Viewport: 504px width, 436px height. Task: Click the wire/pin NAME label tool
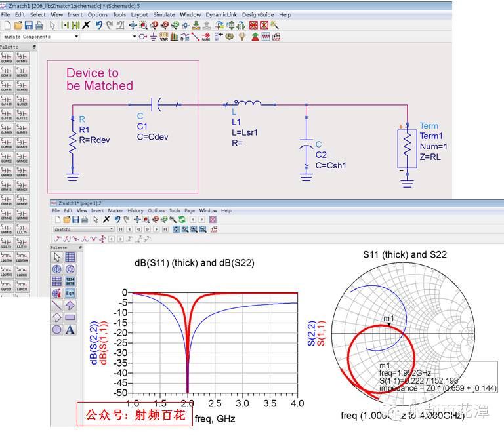206,37
